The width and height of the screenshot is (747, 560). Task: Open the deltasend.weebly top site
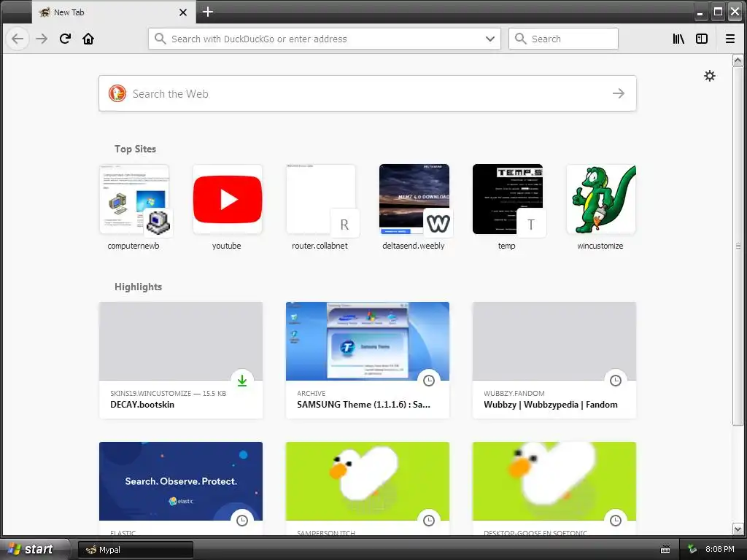[x=414, y=208]
